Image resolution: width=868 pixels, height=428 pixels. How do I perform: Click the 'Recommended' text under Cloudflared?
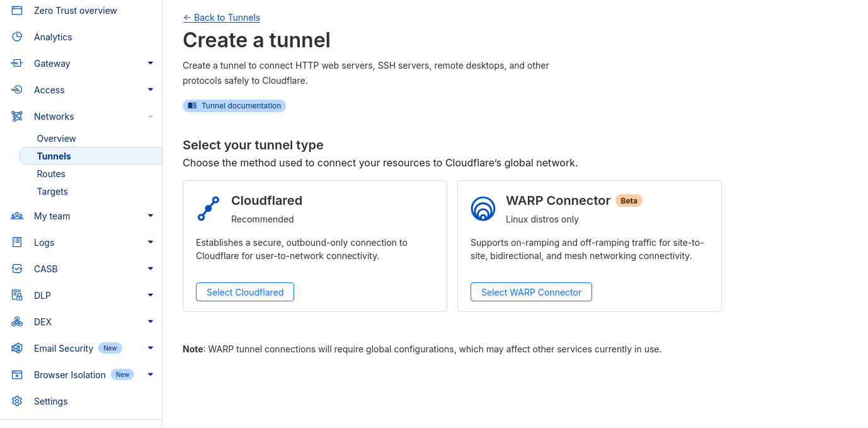click(262, 219)
